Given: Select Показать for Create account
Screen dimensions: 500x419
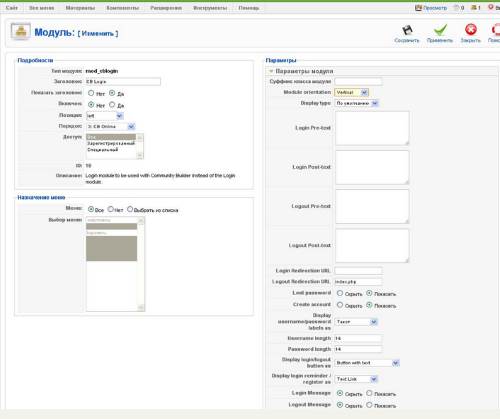Looking at the screenshot, I should click(369, 305).
